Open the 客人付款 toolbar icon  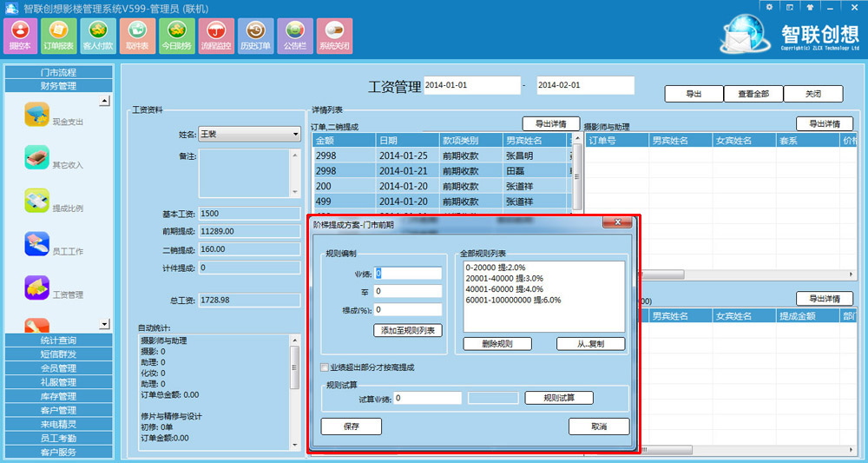click(98, 36)
